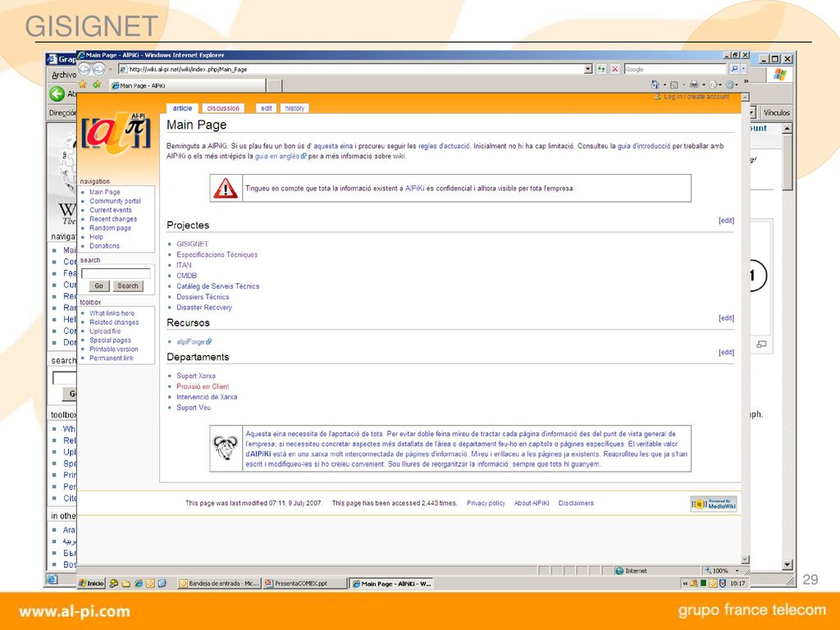Open the search provider dropdown arrow
Viewport: 840px width, 630px height.
click(x=743, y=69)
